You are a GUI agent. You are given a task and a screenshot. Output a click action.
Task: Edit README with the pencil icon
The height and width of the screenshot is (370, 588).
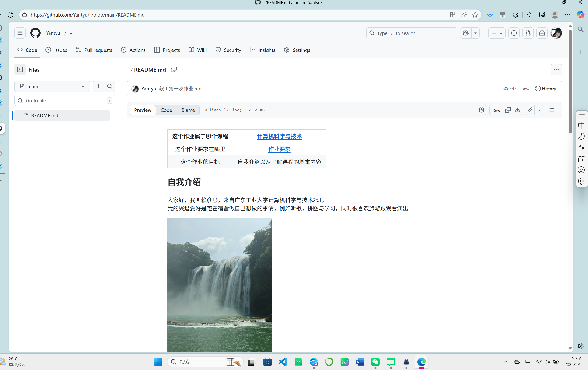[530, 110]
